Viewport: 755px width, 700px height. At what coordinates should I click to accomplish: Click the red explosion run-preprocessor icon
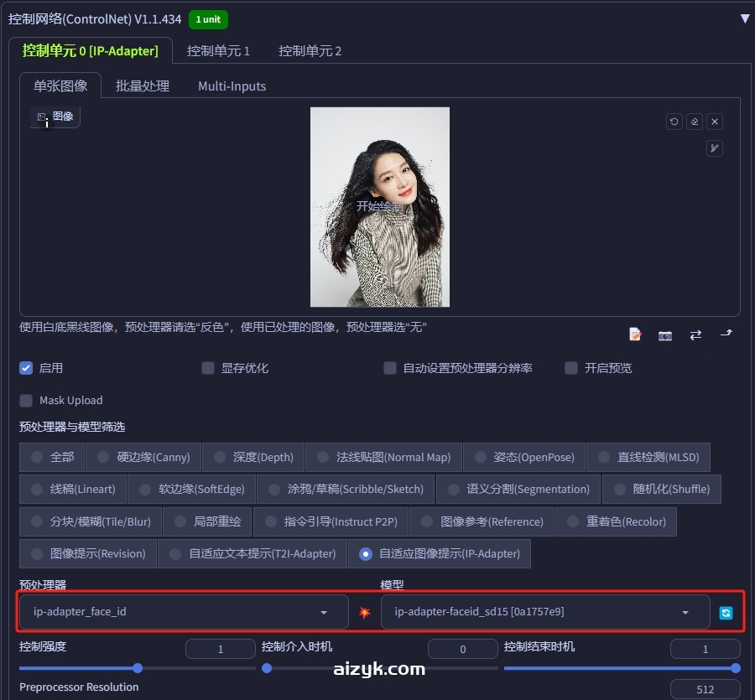(x=364, y=613)
